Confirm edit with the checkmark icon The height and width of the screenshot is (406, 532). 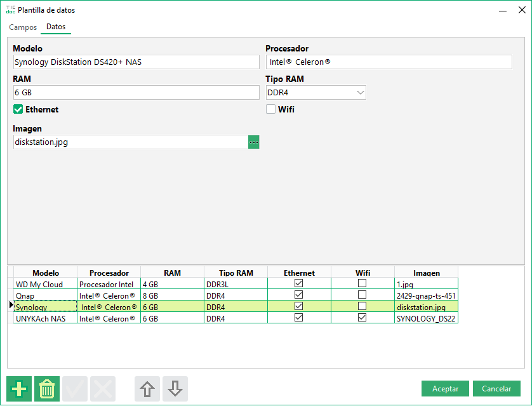[x=75, y=389]
